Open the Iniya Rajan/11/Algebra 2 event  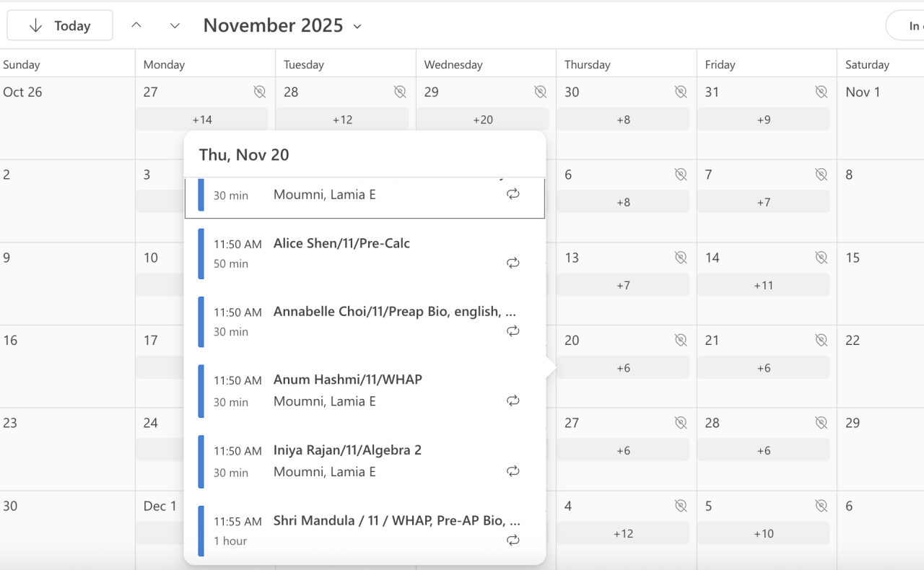[347, 450]
